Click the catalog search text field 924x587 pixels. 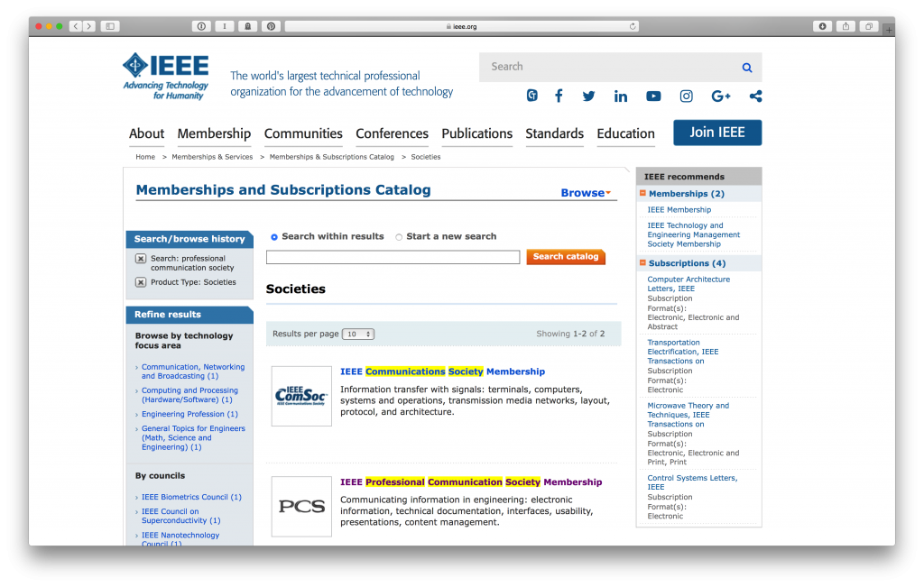[393, 257]
